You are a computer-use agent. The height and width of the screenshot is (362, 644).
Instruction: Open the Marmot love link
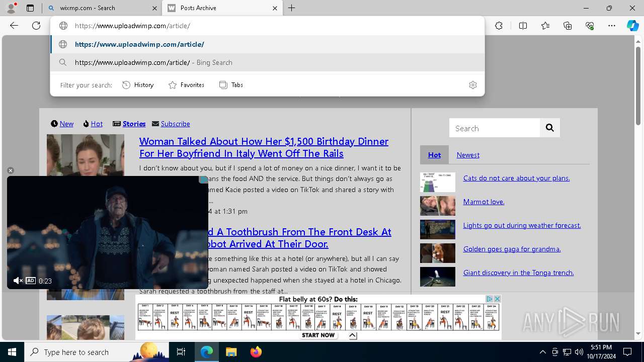484,202
